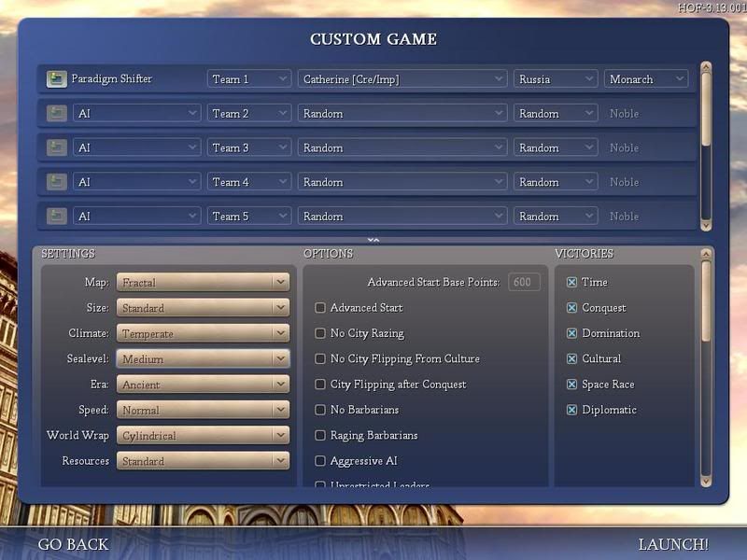Viewport: 747px width, 560px height.
Task: Click the LAUNCH! button
Action: [x=673, y=544]
